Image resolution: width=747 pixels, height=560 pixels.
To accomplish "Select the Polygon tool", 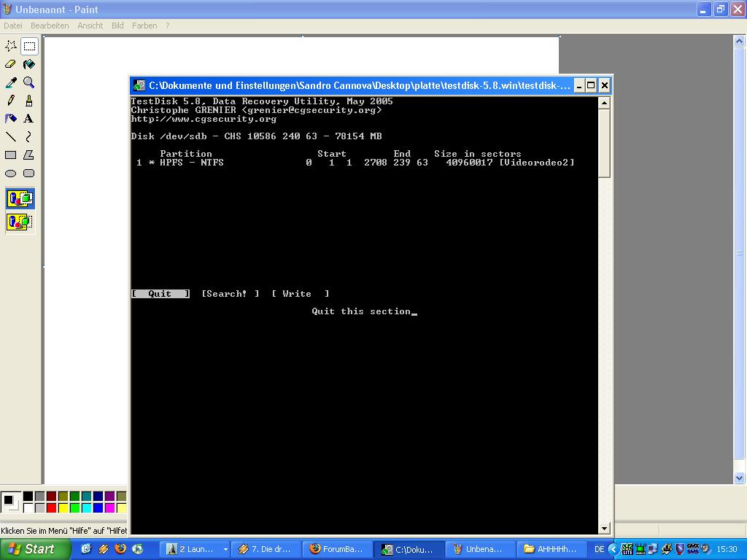I will (x=29, y=155).
